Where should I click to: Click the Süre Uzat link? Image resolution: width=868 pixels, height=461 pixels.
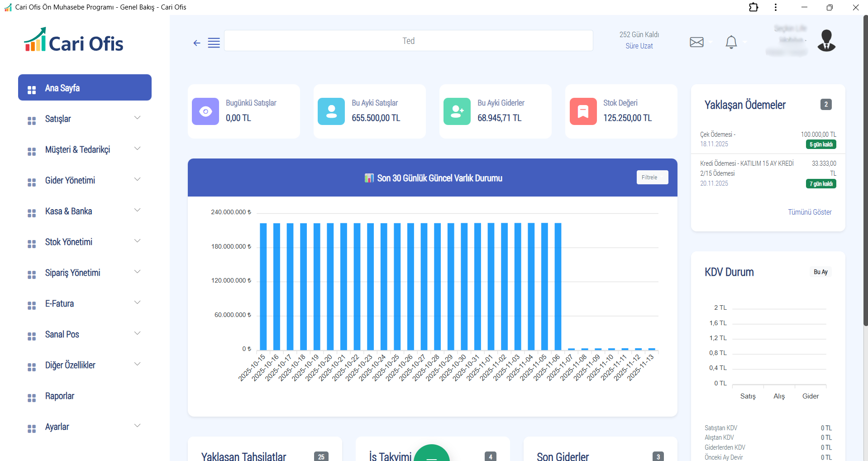pos(639,46)
